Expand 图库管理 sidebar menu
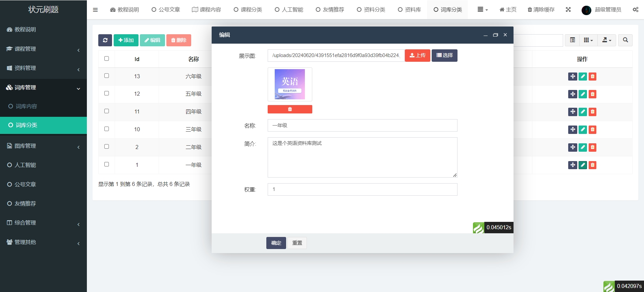644x292 pixels. [x=43, y=146]
